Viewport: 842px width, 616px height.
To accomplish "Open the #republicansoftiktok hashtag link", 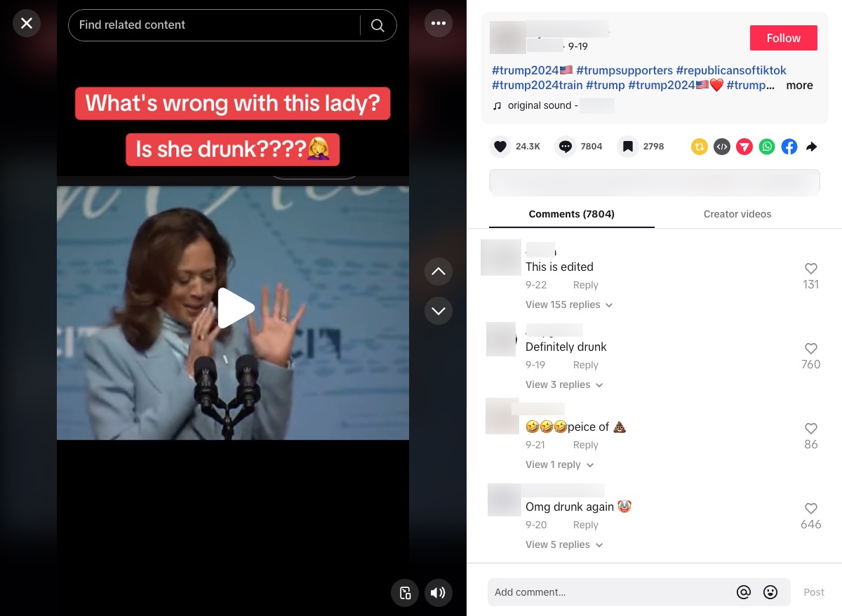I will [730, 70].
